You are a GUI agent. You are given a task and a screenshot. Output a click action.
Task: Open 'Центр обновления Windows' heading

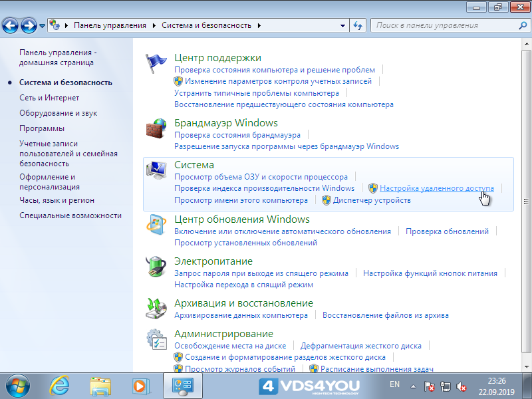(242, 219)
